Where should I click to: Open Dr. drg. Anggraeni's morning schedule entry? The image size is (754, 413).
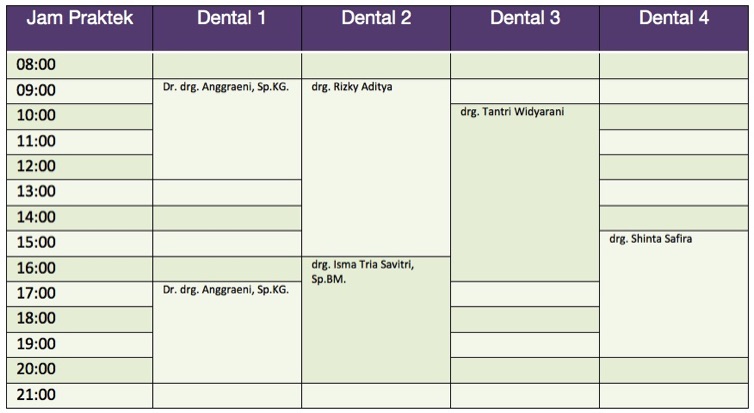tap(226, 87)
